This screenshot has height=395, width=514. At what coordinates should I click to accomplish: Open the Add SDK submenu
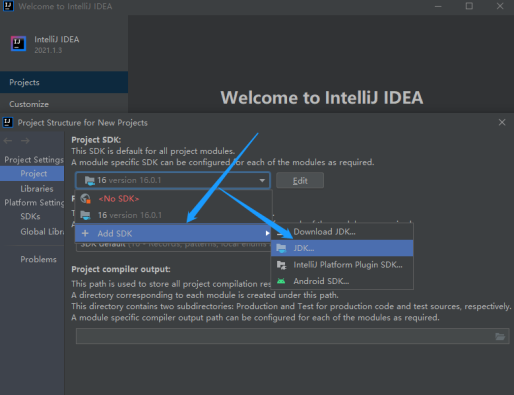[x=173, y=233]
